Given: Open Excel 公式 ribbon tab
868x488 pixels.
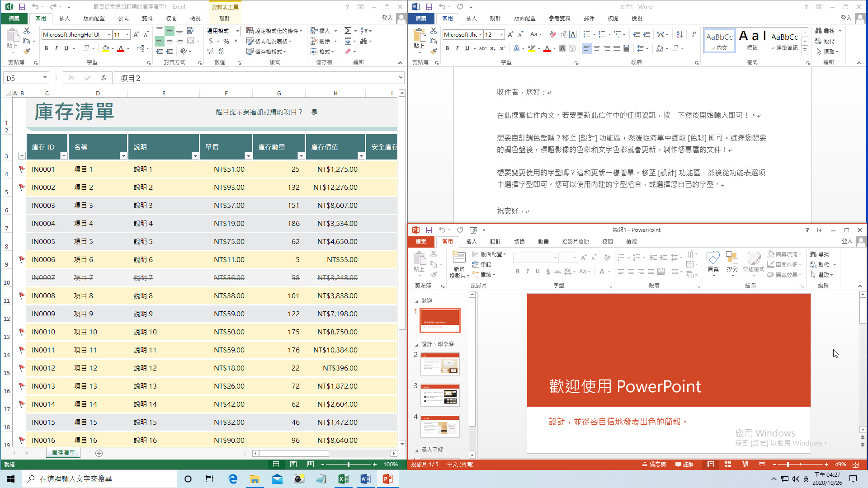Looking at the screenshot, I should click(123, 19).
